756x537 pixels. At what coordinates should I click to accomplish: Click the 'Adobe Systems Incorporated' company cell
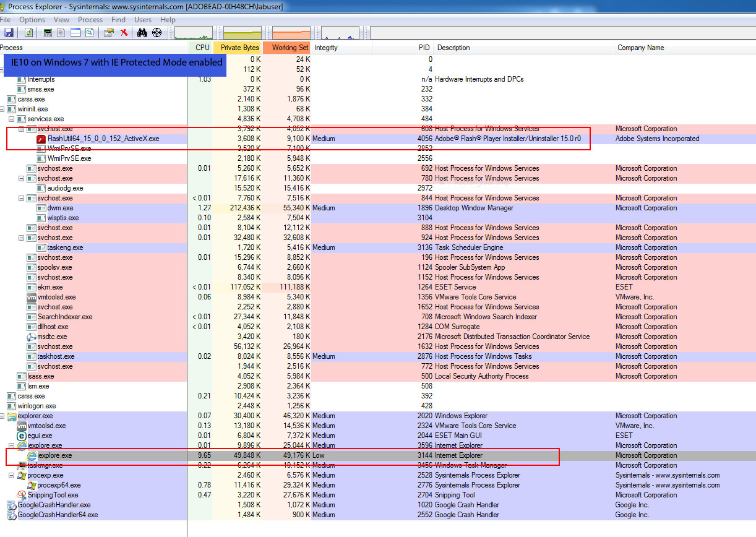pos(657,139)
